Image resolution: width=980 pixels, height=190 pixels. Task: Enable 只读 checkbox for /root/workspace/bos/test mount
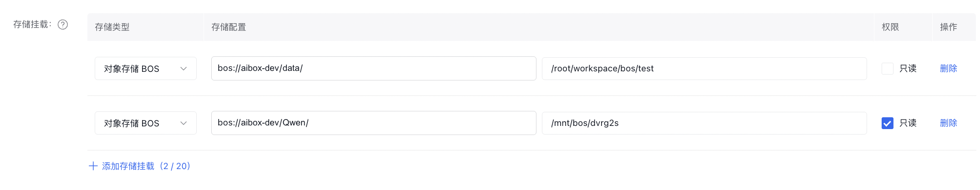(x=887, y=69)
